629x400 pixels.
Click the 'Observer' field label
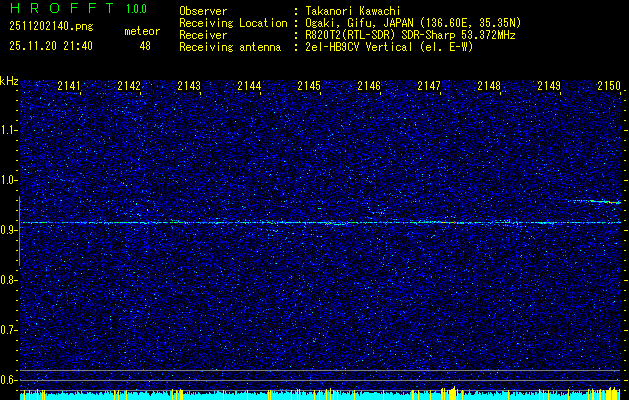click(x=203, y=11)
